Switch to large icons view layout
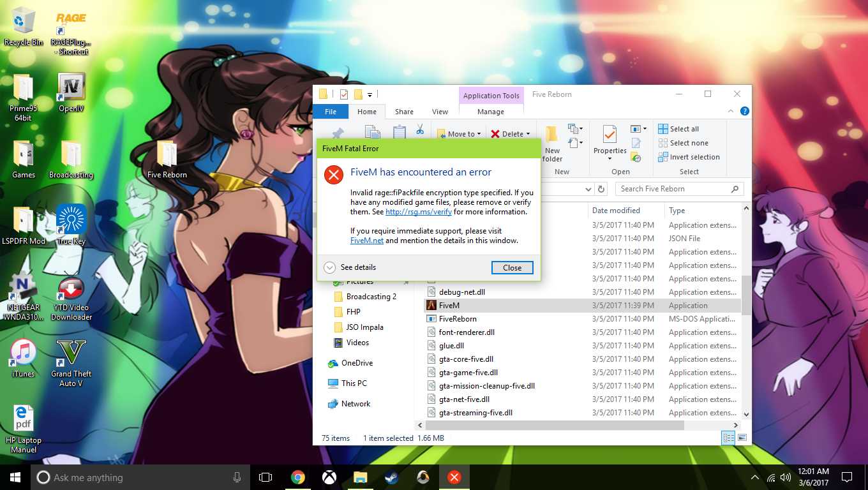 [742, 438]
